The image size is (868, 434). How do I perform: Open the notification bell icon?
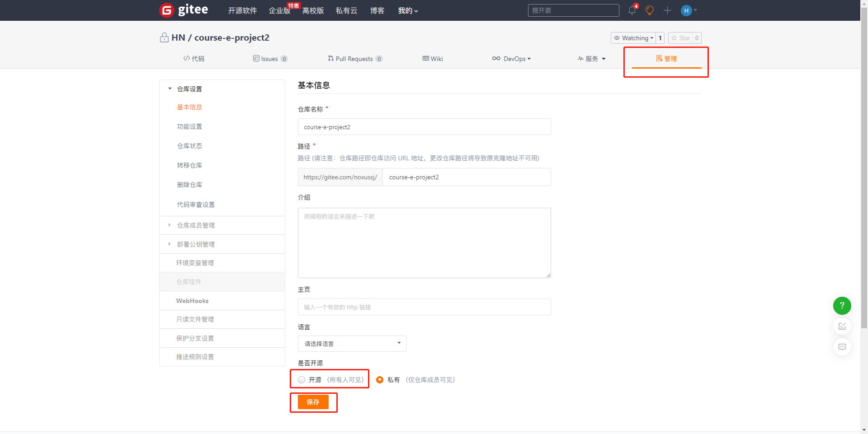click(632, 10)
